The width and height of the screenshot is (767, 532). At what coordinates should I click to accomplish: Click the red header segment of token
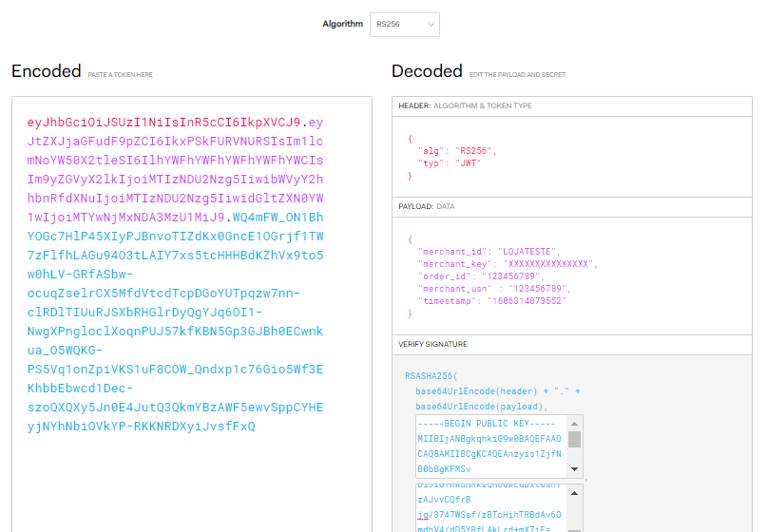pyautogui.click(x=163, y=123)
